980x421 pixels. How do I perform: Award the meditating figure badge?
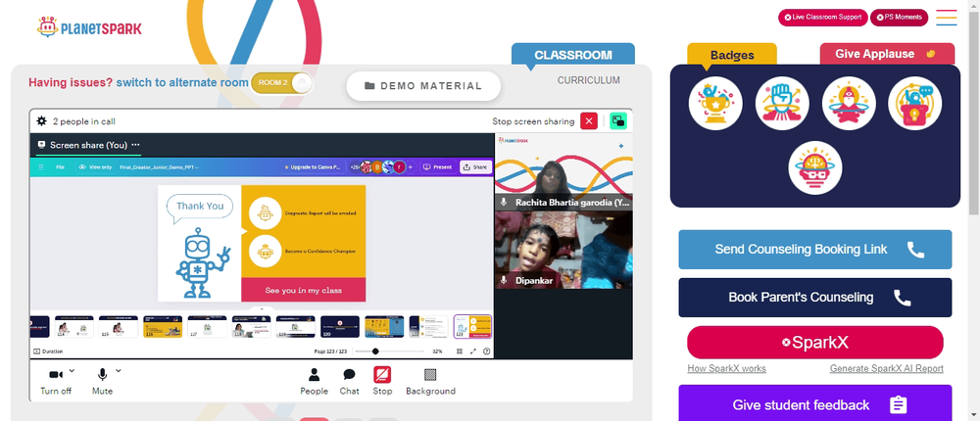849,104
